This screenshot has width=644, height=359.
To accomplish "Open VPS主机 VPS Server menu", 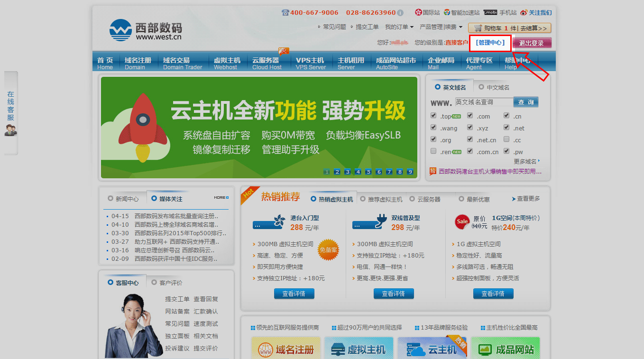I will pos(311,63).
